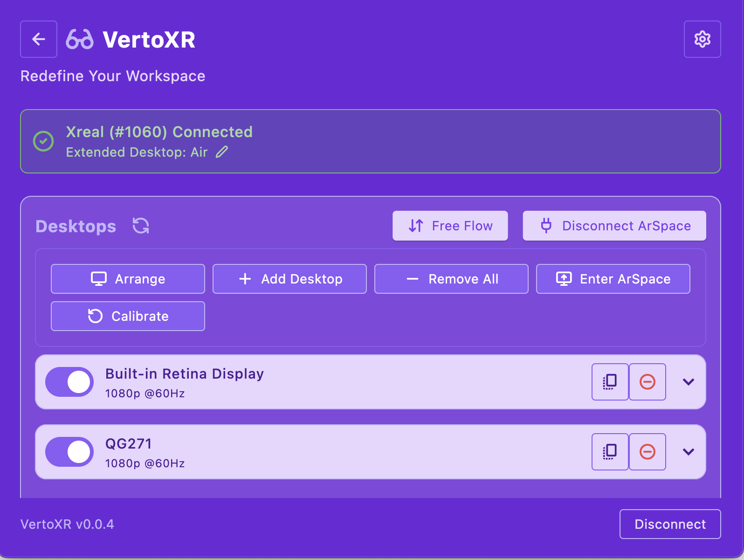The image size is (744, 560).
Task: Click Disconnect ArSpace button
Action: pos(614,226)
